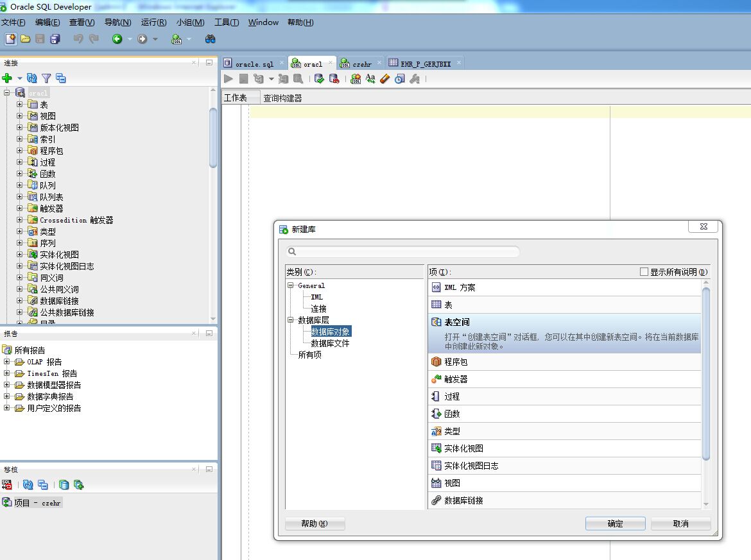
Task: Click the 取消 button in dialog
Action: [680, 523]
